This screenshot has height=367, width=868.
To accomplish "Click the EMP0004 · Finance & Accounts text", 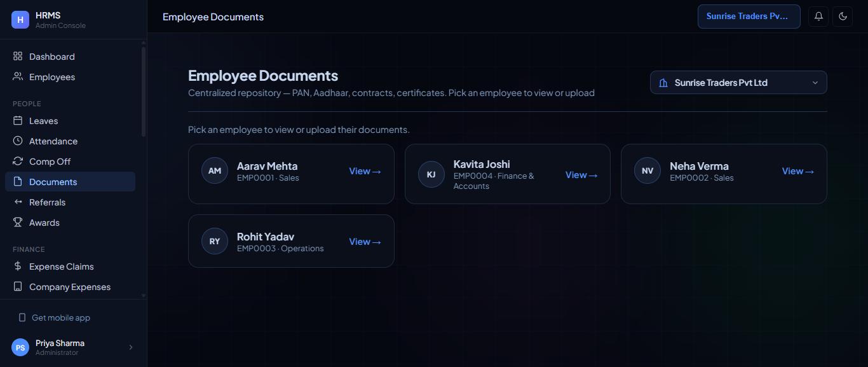I will point(494,181).
